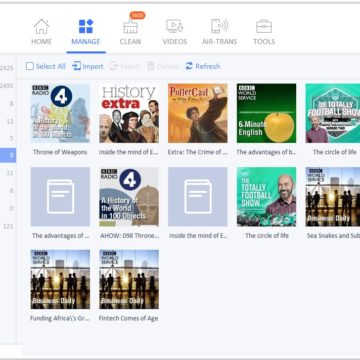Click the TOOLS tab label
This screenshot has height=360, width=360.
(264, 42)
